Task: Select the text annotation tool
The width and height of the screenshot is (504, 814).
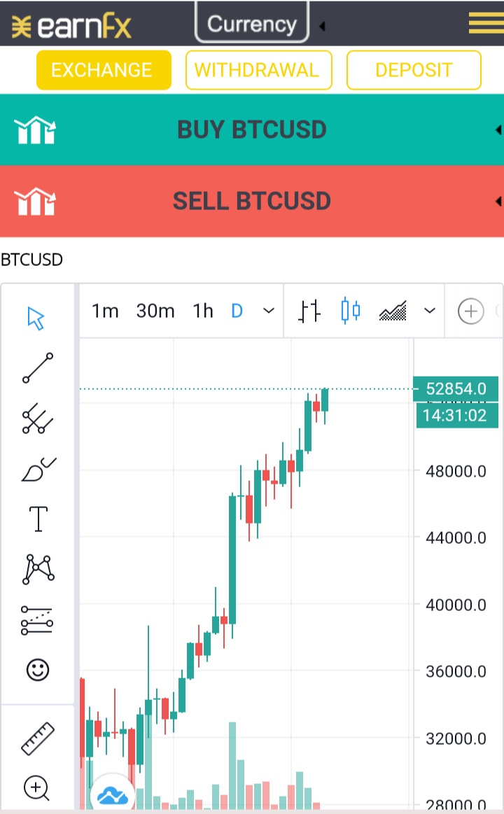Action: click(x=38, y=519)
